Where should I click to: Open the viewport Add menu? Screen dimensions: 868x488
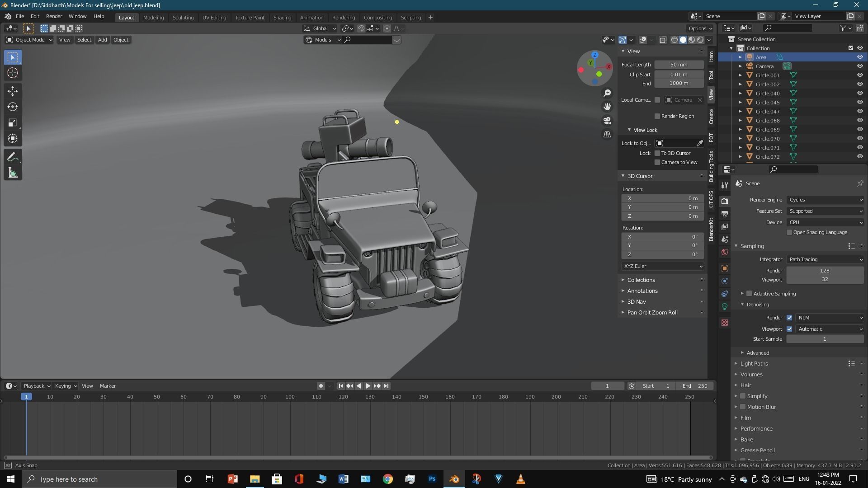tap(103, 40)
